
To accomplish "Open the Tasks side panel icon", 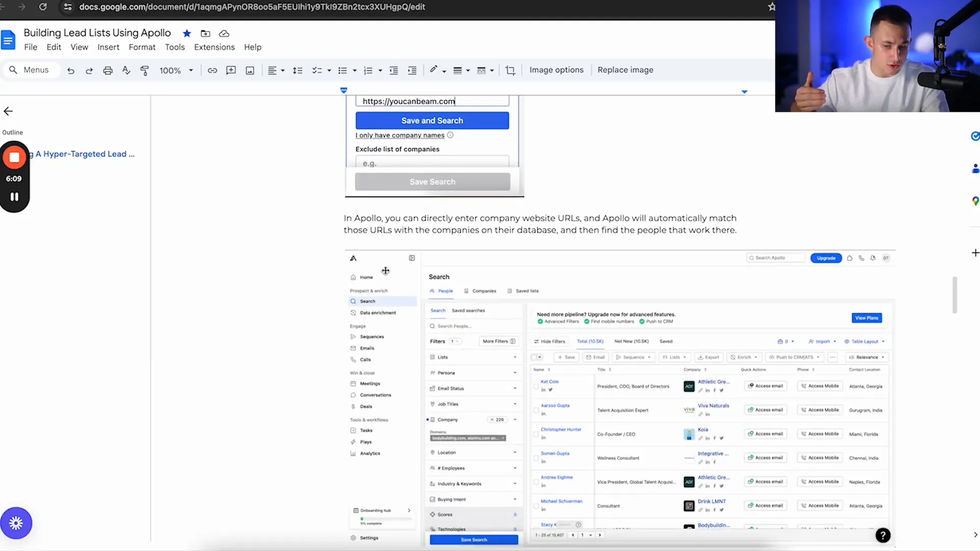I will pos(975,136).
